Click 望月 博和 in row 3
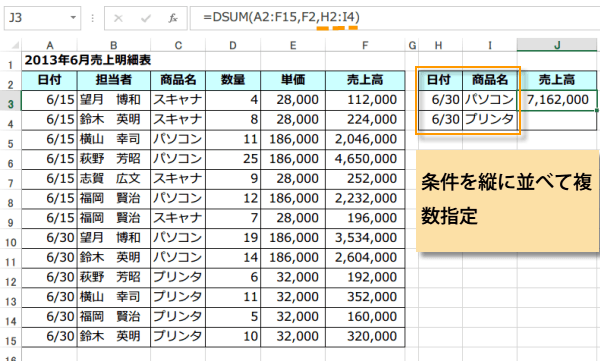This screenshot has height=361, width=600. click(x=114, y=100)
